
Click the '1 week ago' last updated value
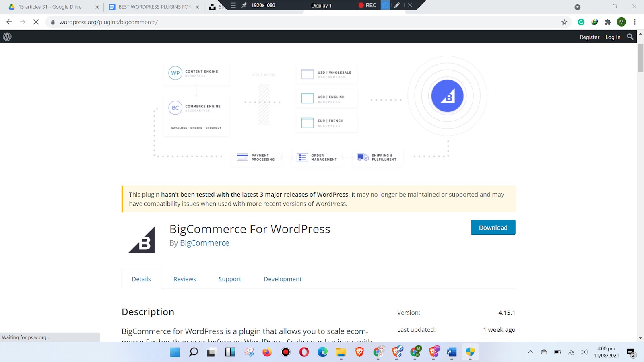[x=499, y=330]
